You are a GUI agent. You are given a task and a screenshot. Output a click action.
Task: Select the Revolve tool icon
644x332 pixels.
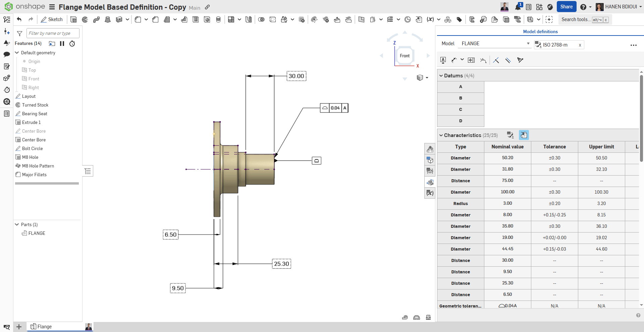click(85, 19)
